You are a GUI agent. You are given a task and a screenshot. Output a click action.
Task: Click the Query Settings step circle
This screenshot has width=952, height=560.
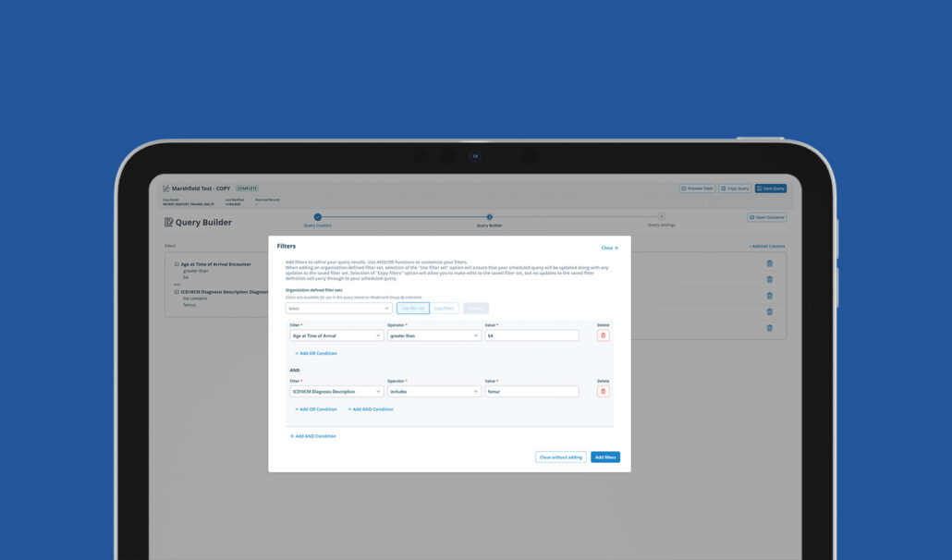click(661, 216)
